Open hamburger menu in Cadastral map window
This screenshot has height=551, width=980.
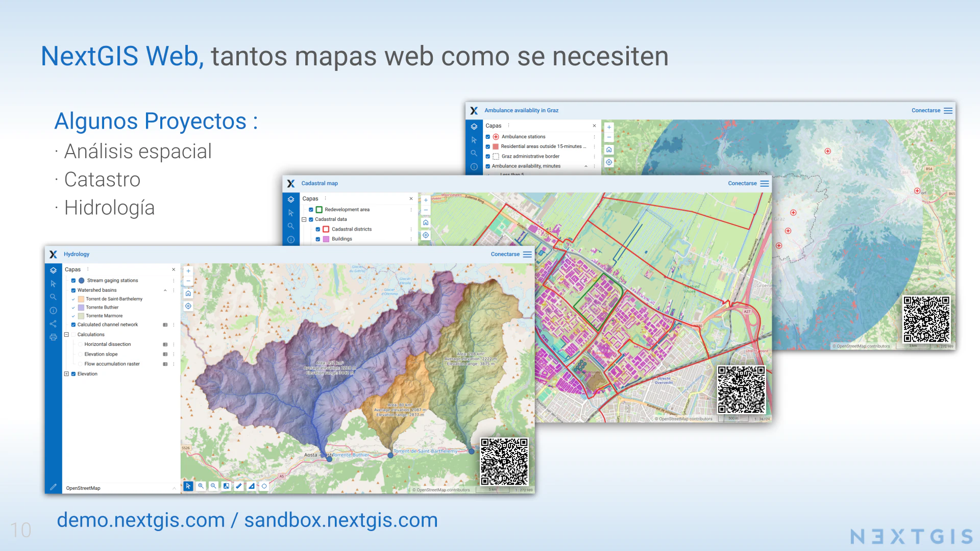coord(765,184)
